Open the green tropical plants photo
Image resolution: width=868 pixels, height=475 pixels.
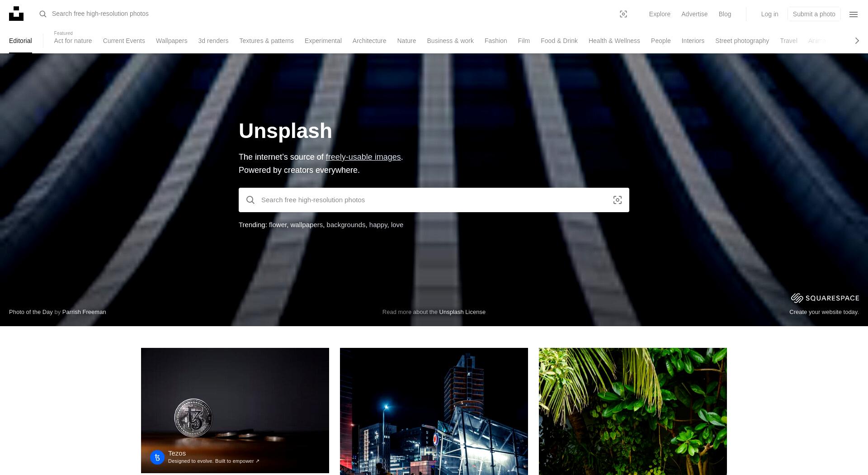(633, 411)
